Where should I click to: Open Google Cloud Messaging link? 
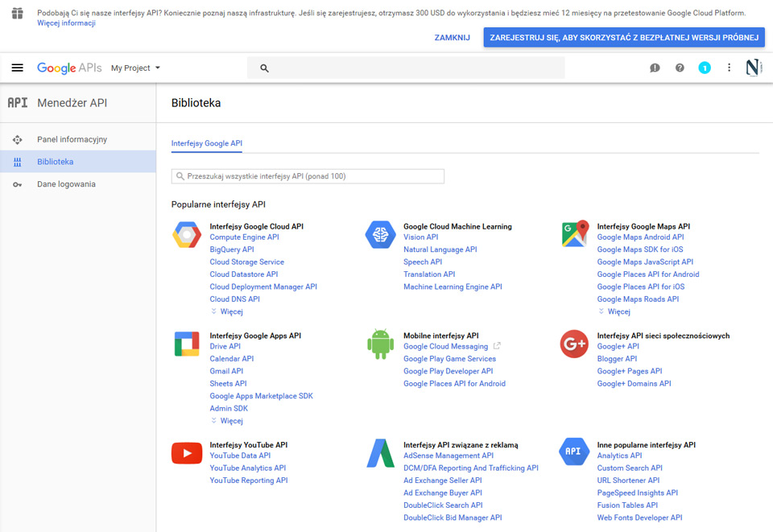click(x=445, y=347)
